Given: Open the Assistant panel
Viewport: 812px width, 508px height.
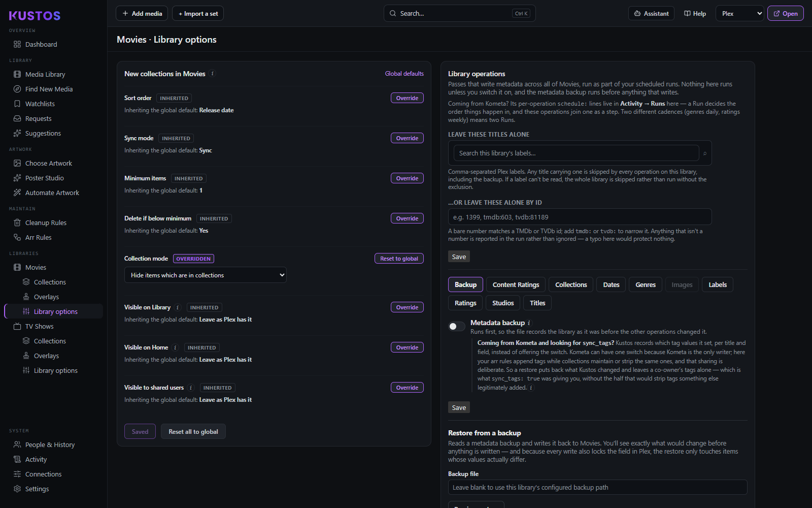Looking at the screenshot, I should tap(651, 14).
